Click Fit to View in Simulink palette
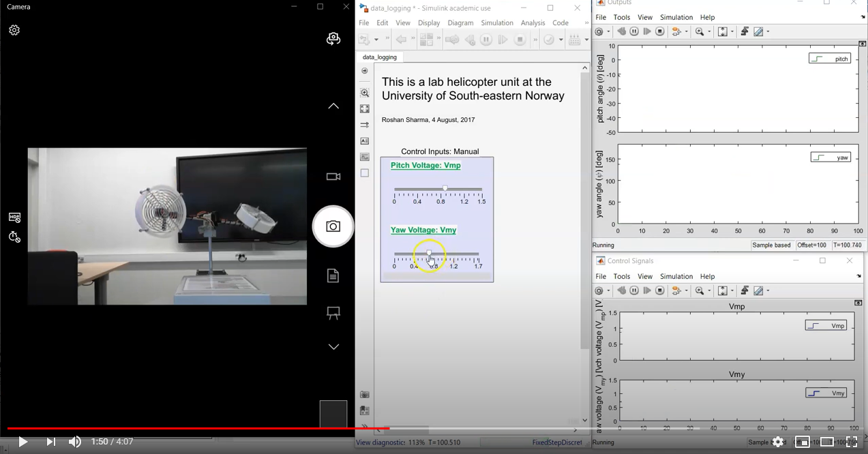 click(x=365, y=108)
